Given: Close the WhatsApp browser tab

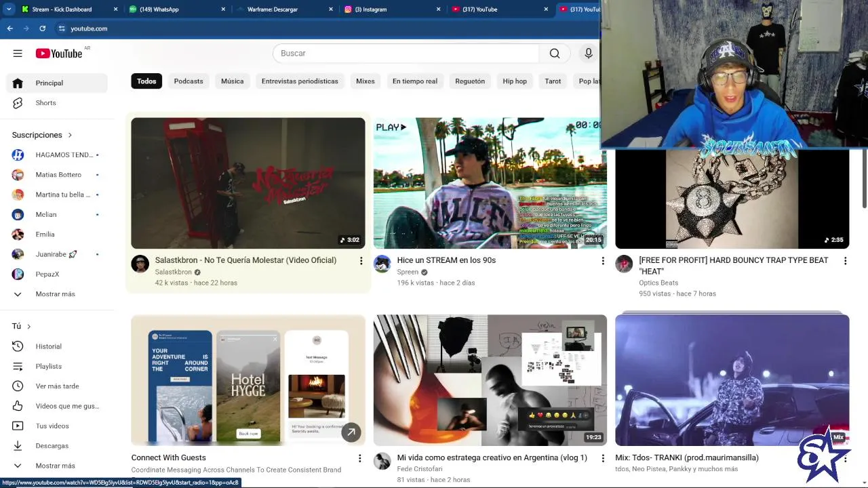Looking at the screenshot, I should tap(223, 9).
